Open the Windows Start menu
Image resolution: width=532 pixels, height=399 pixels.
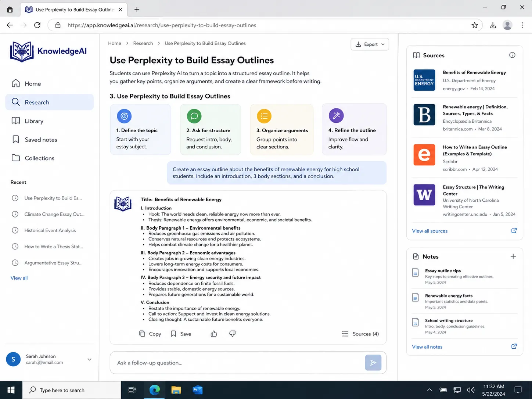11,390
